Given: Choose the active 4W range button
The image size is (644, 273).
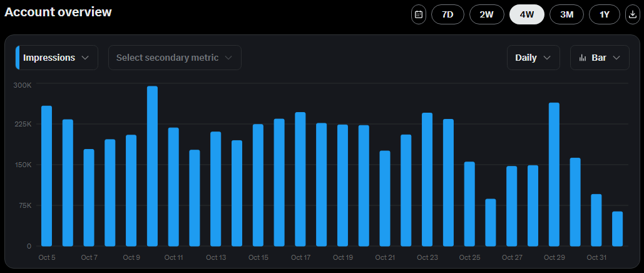Looking at the screenshot, I should [527, 14].
